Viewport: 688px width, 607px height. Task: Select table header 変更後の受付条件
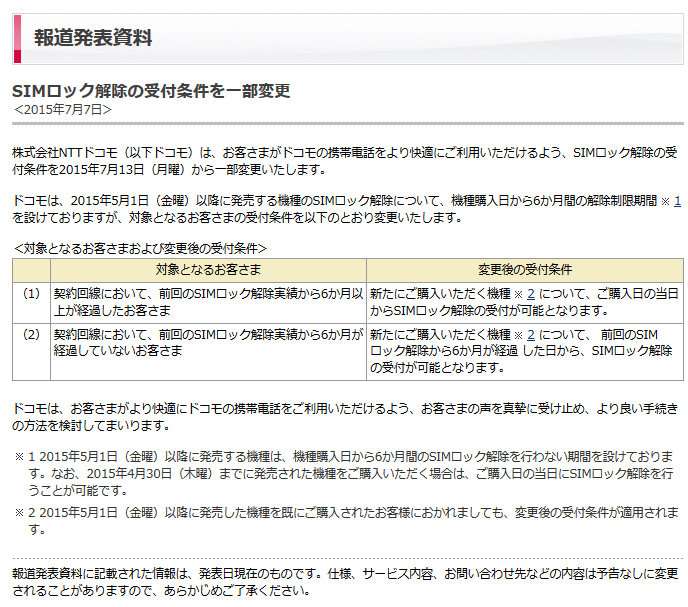(x=525, y=269)
